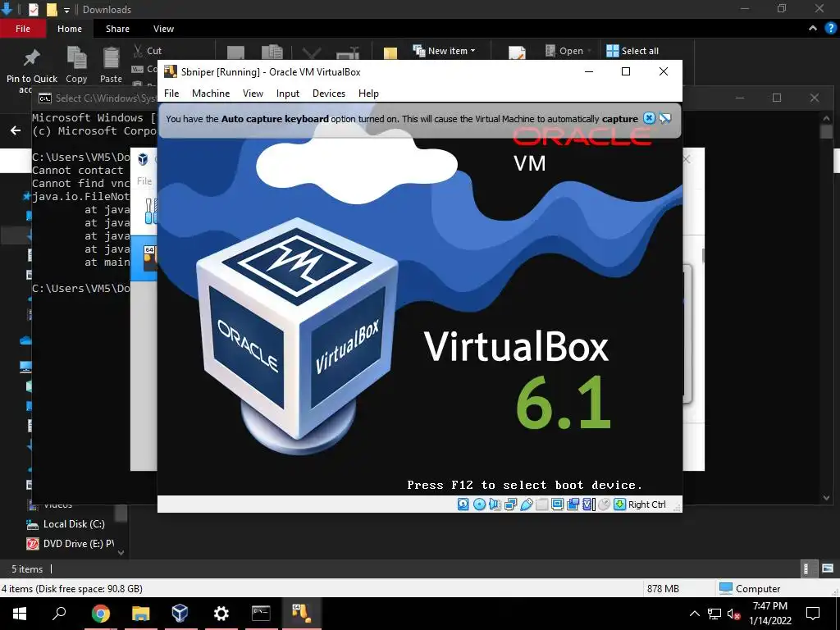Click the green keyboard capture arrow icon

tap(620, 504)
